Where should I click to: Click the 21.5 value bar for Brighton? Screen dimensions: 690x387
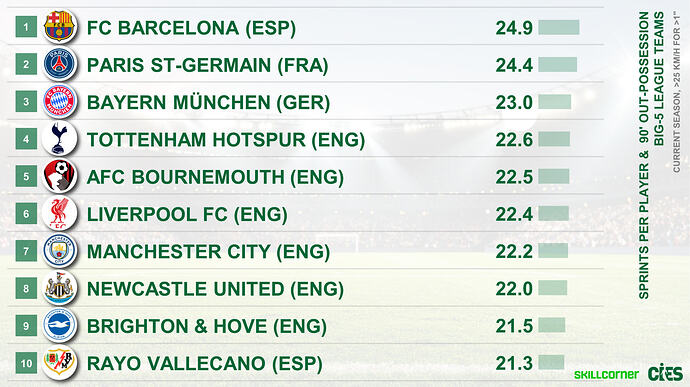pyautogui.click(x=552, y=325)
